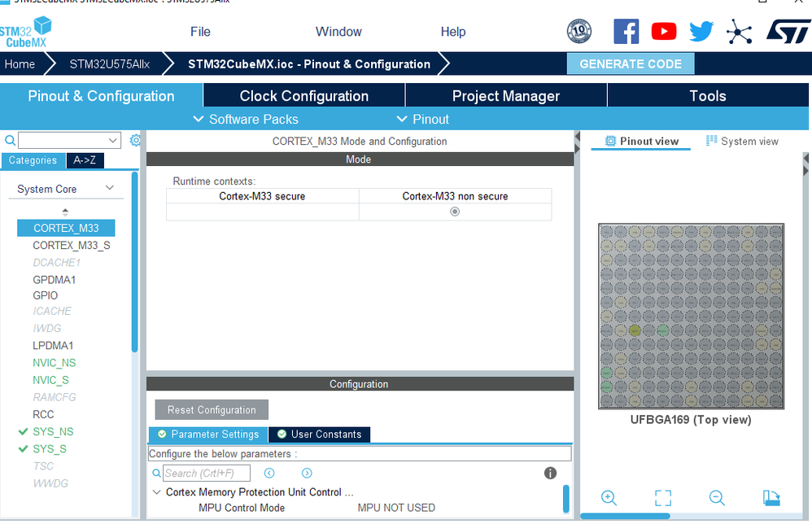Click the horizontal scrollbar under the pinout view

coord(625,516)
